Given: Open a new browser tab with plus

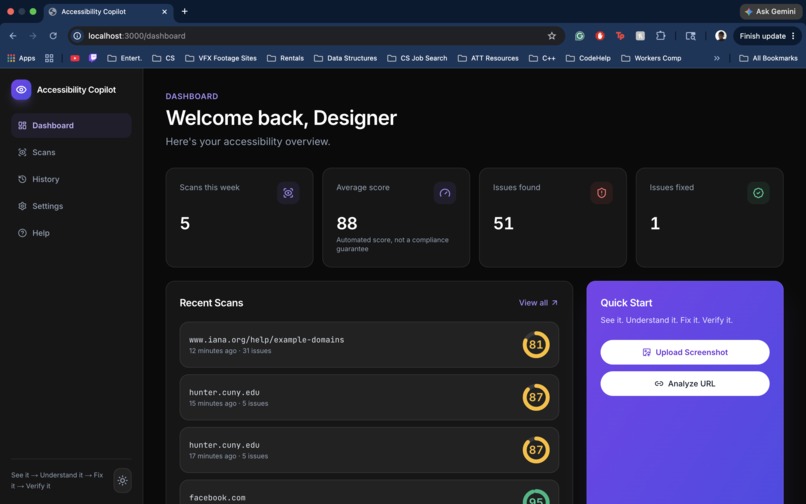Looking at the screenshot, I should 185,11.
